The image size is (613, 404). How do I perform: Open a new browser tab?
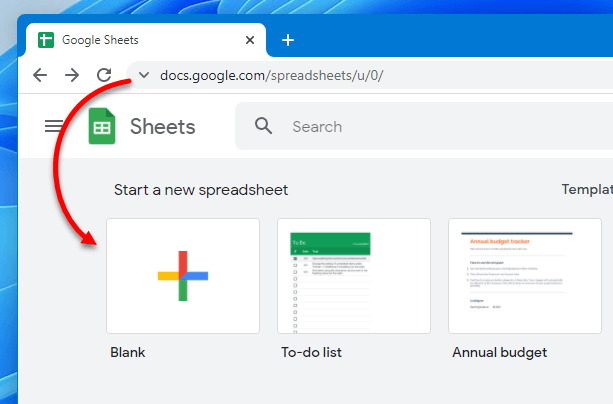click(x=288, y=40)
